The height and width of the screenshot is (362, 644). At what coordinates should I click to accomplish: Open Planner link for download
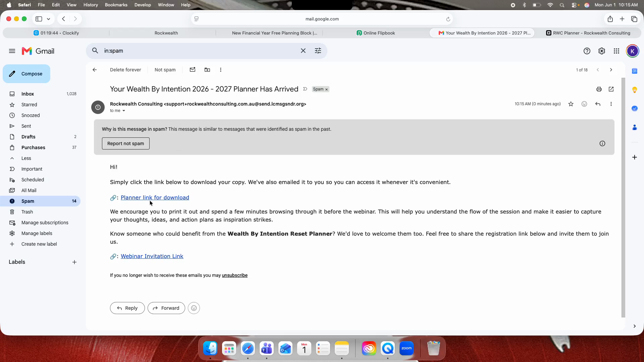coord(155,197)
